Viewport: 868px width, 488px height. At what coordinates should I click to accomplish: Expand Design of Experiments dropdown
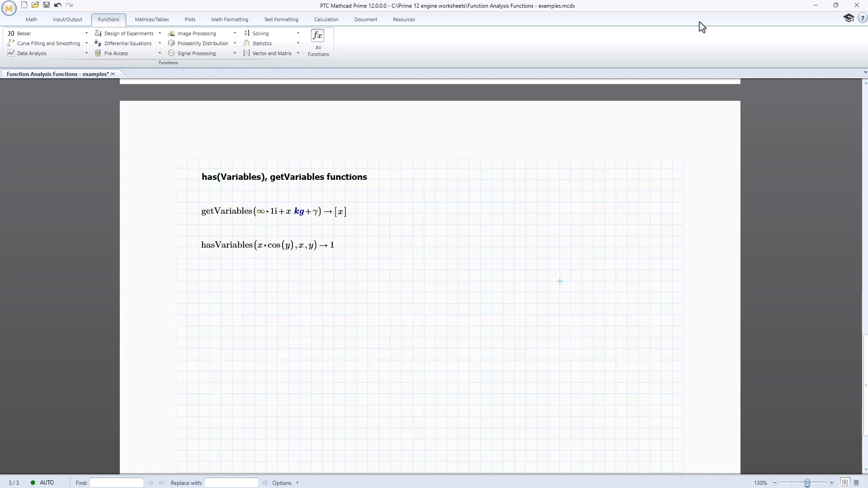point(160,33)
